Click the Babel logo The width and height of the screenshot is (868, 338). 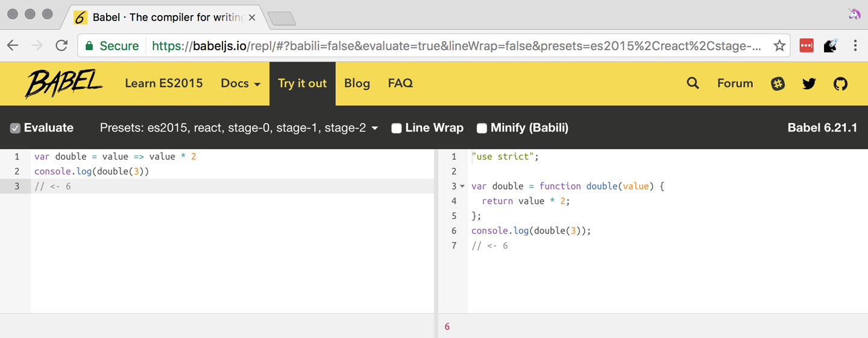tap(64, 83)
